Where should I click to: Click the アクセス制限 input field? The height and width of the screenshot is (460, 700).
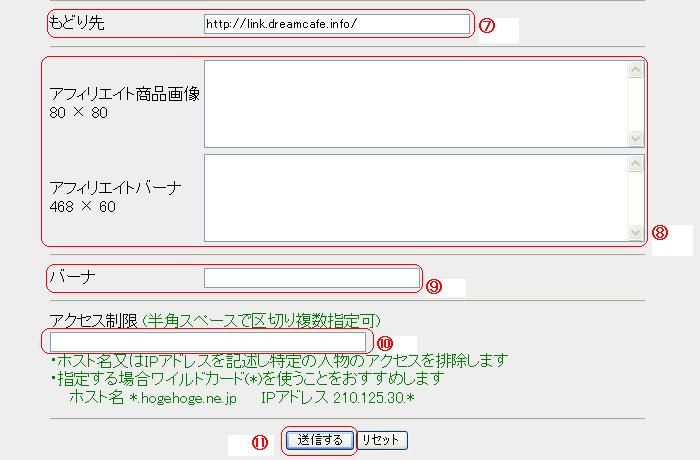pyautogui.click(x=208, y=342)
